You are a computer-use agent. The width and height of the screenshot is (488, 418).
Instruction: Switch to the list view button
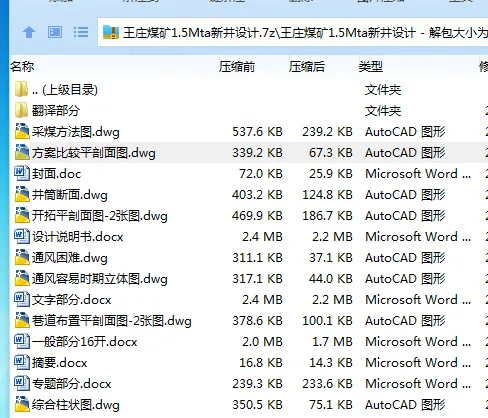tap(81, 32)
